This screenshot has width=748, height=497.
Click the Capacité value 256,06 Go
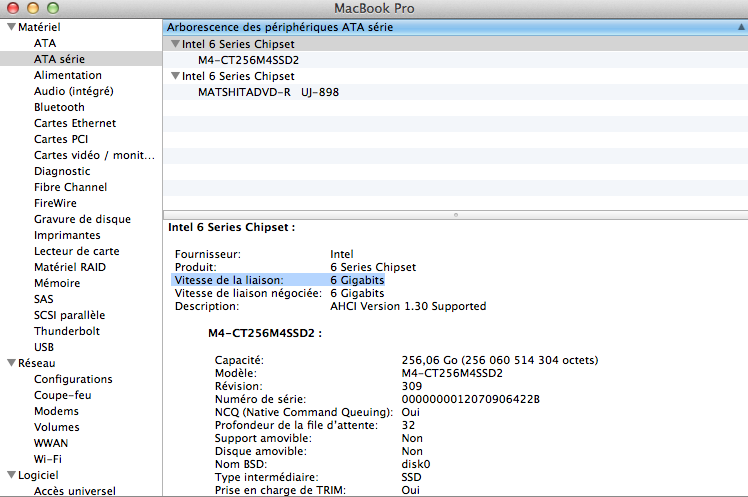499,360
